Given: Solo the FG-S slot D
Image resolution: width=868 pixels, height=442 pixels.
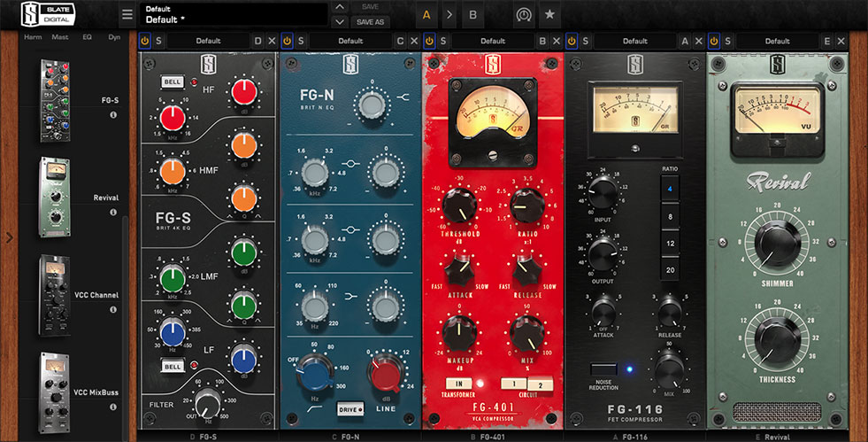Looking at the screenshot, I should click(x=159, y=41).
